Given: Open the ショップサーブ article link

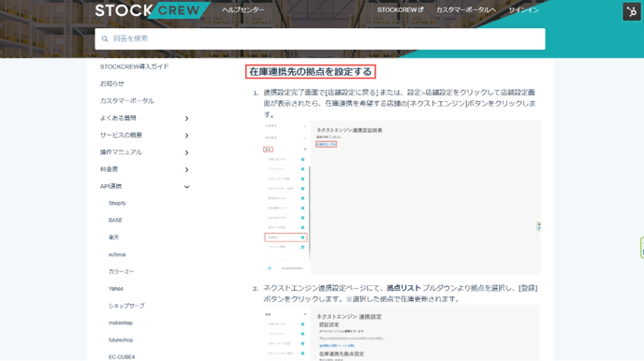Looking at the screenshot, I should pyautogui.click(x=126, y=306).
